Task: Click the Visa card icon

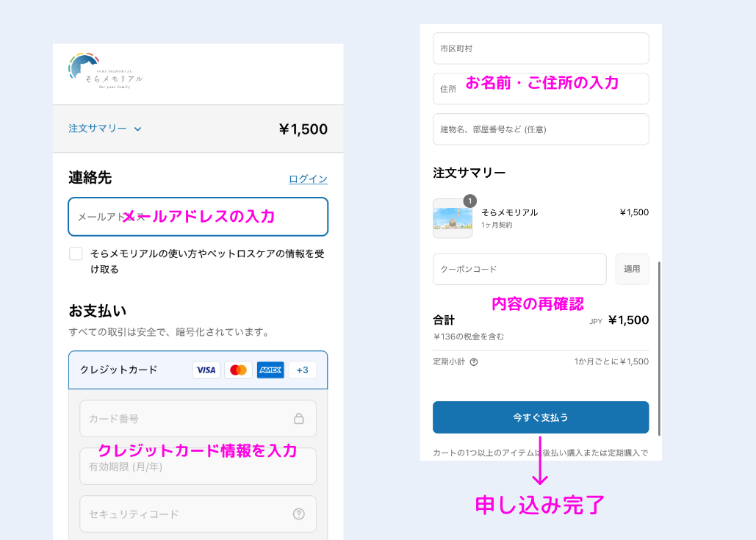Action: pyautogui.click(x=206, y=370)
